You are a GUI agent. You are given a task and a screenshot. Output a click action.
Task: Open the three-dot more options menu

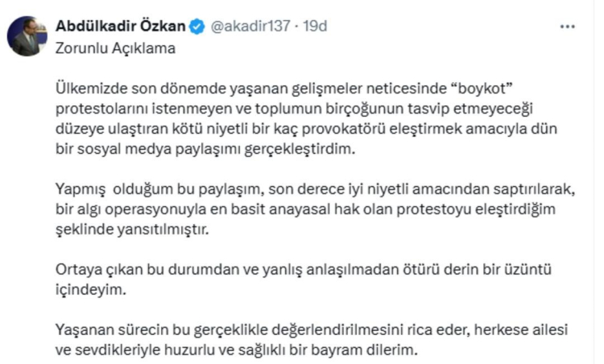568,27
